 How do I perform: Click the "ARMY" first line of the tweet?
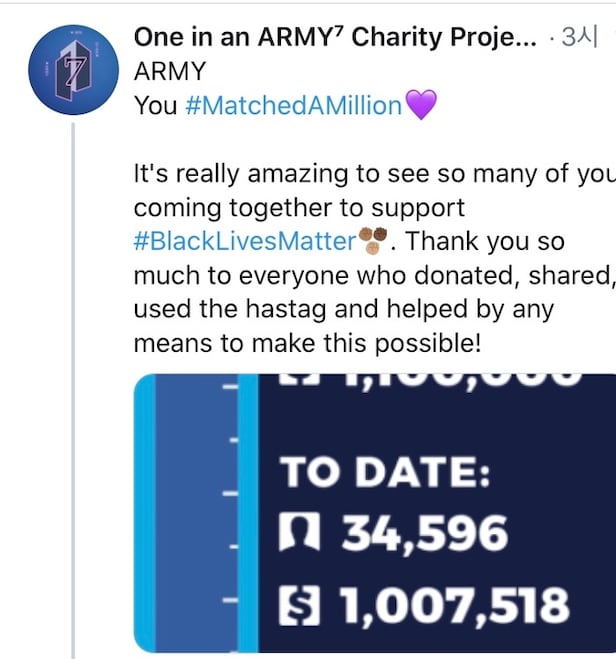point(168,71)
